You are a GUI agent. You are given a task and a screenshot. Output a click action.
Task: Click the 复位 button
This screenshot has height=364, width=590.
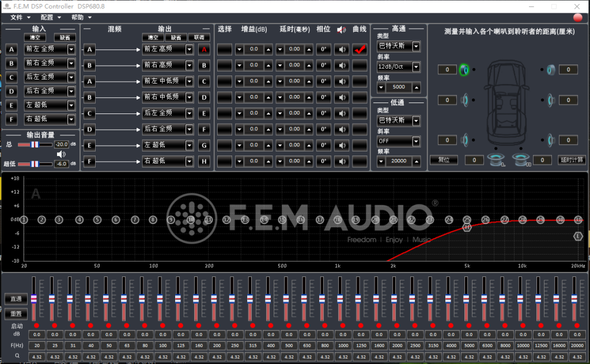tap(444, 160)
